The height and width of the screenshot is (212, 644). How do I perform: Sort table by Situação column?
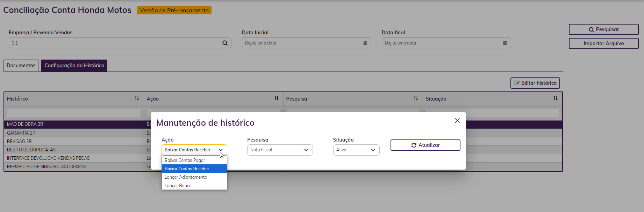555,98
